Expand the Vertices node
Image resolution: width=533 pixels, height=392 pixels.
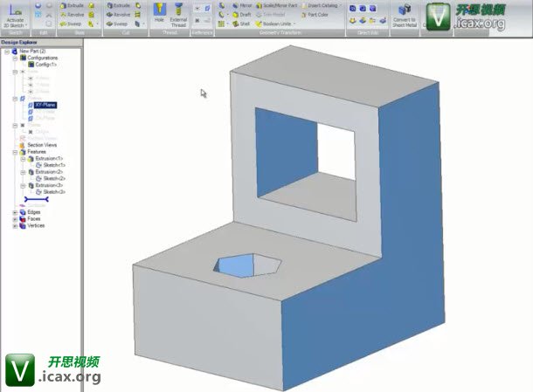15,226
